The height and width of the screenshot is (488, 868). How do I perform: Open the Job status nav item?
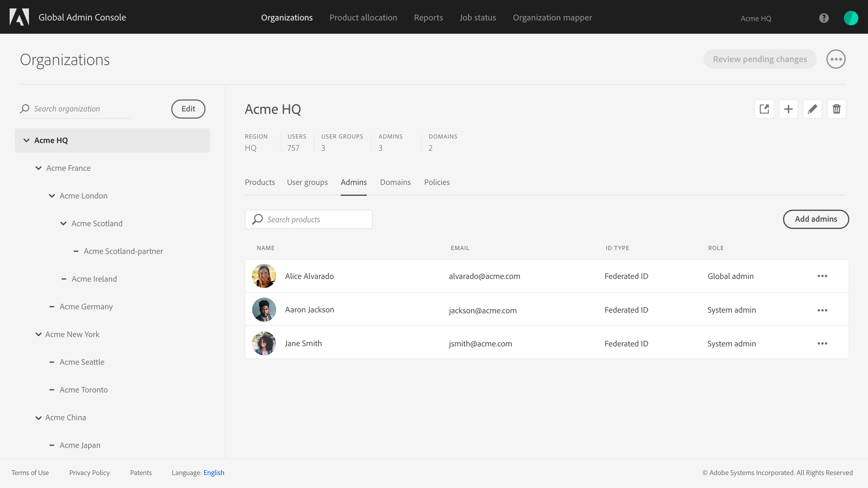[478, 17]
